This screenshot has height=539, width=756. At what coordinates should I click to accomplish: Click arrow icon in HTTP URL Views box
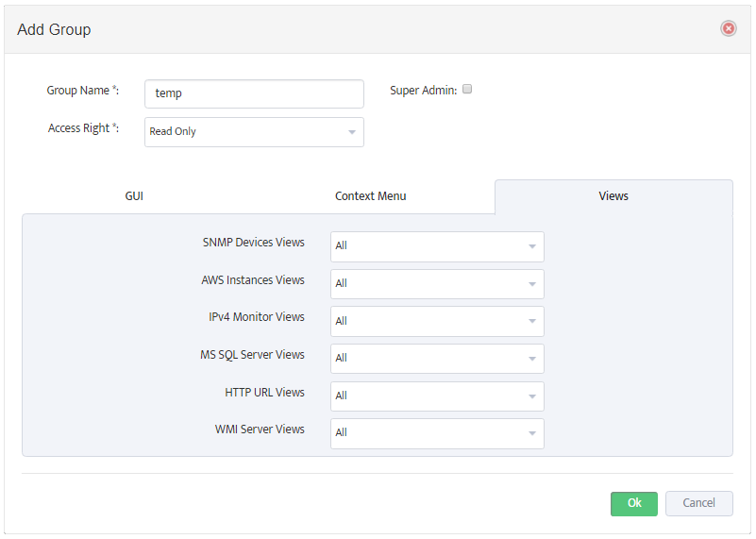tap(532, 396)
